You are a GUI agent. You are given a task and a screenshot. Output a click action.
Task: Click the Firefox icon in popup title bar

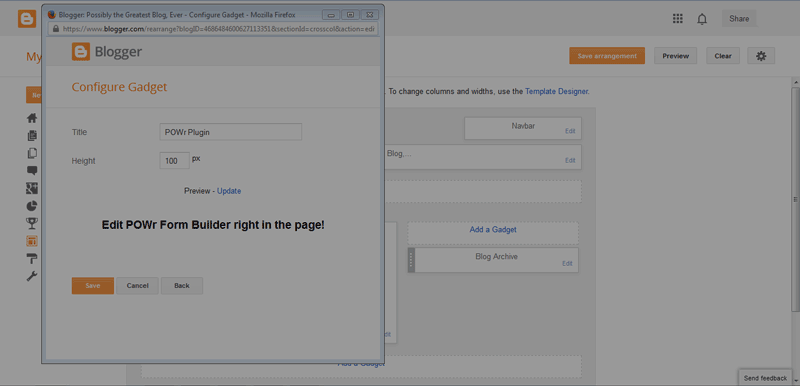pyautogui.click(x=52, y=15)
